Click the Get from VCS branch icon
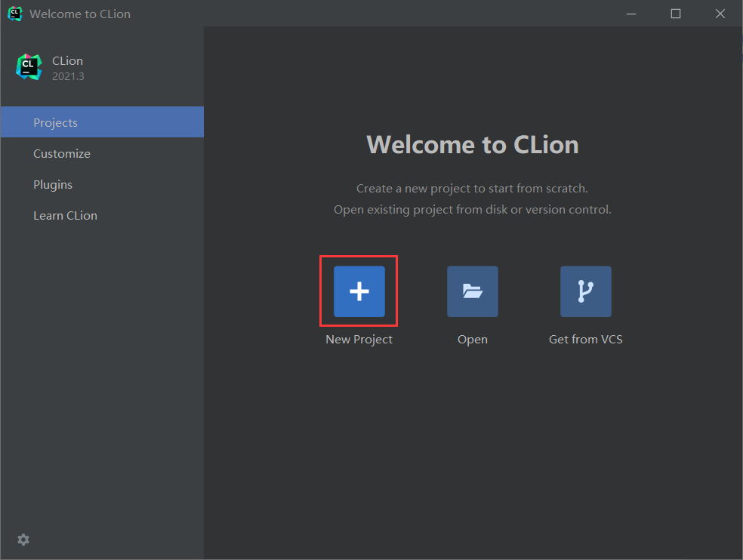 [x=586, y=291]
